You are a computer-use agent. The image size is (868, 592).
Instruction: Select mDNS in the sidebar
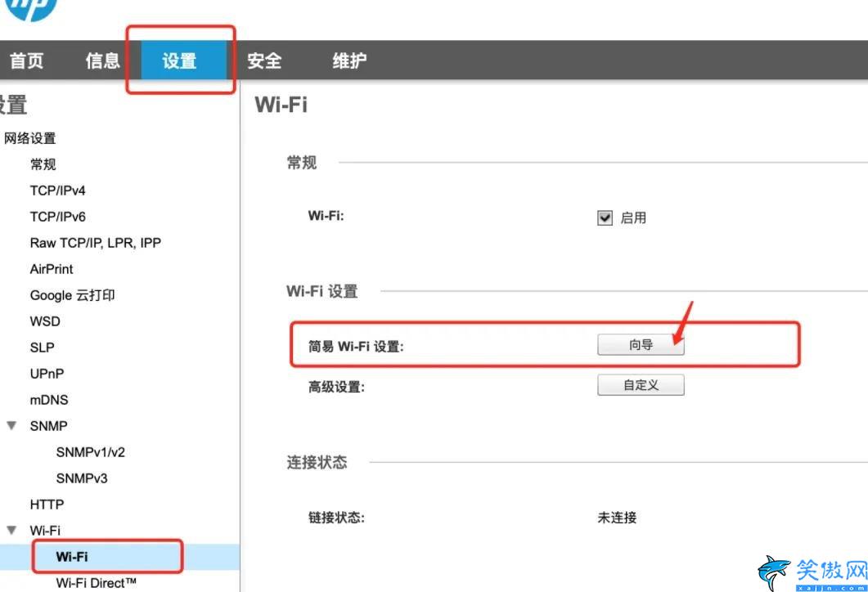click(x=49, y=400)
